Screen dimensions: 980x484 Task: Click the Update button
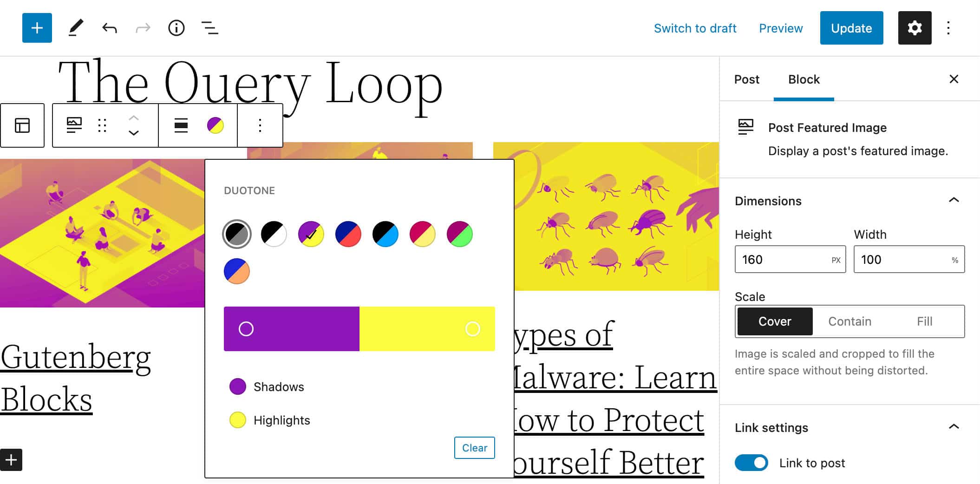[851, 28]
